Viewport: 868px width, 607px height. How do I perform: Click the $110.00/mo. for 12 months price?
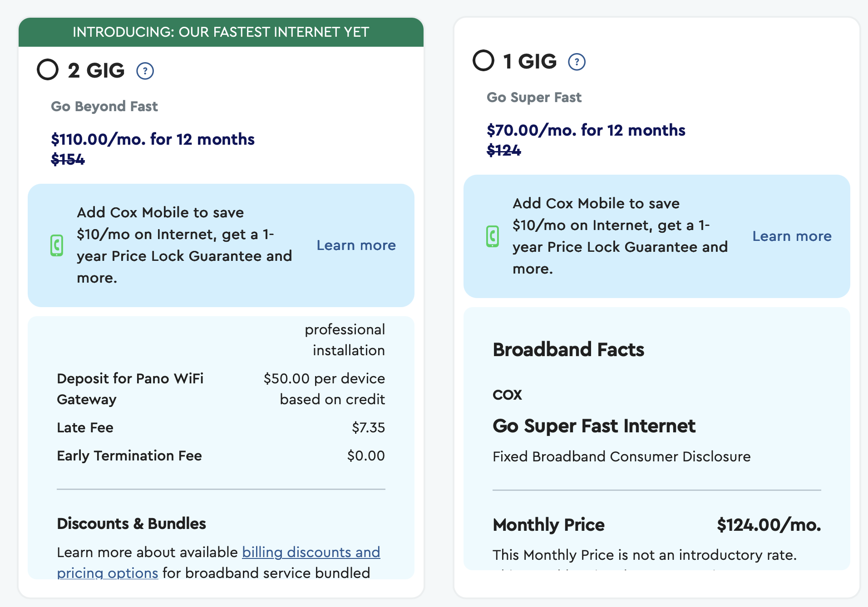coord(153,139)
